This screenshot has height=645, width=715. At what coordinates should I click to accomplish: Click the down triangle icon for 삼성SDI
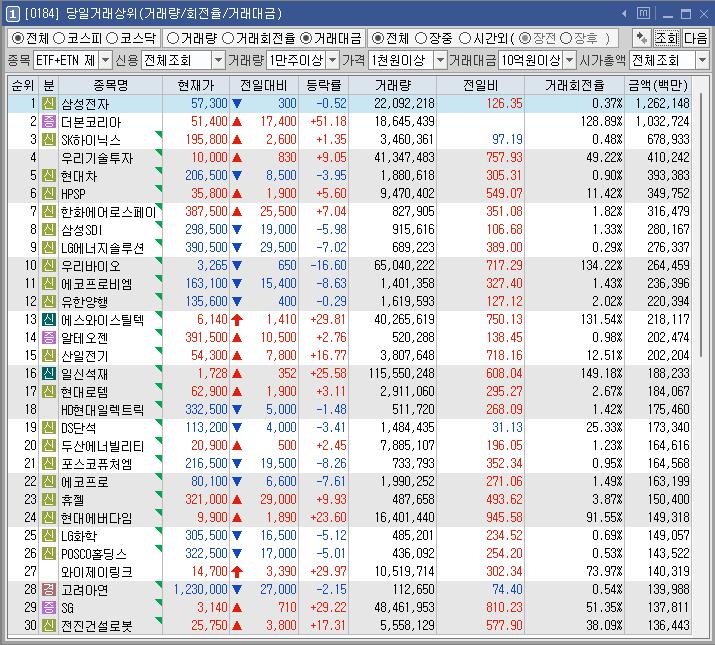(237, 229)
